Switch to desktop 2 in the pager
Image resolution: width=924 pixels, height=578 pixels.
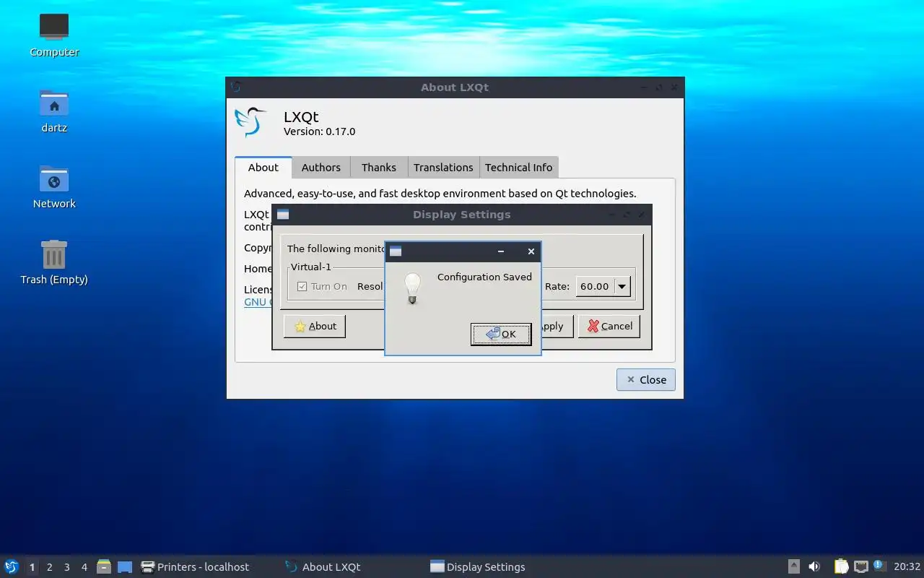pos(50,567)
